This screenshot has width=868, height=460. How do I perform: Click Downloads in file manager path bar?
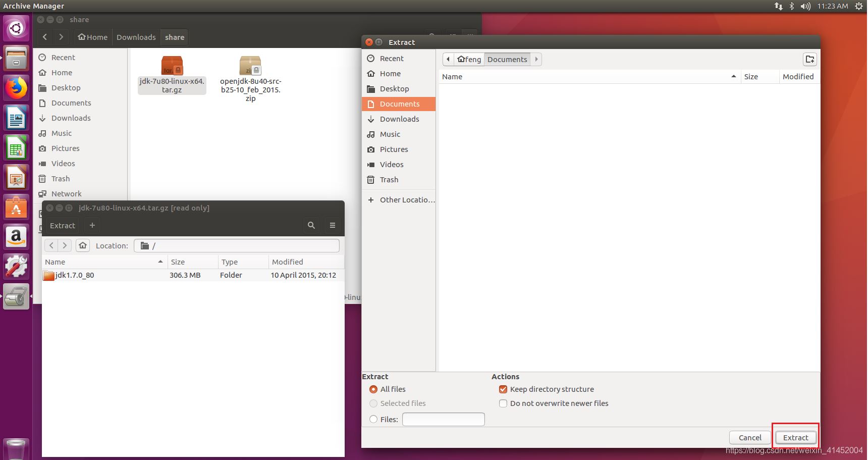coord(136,37)
